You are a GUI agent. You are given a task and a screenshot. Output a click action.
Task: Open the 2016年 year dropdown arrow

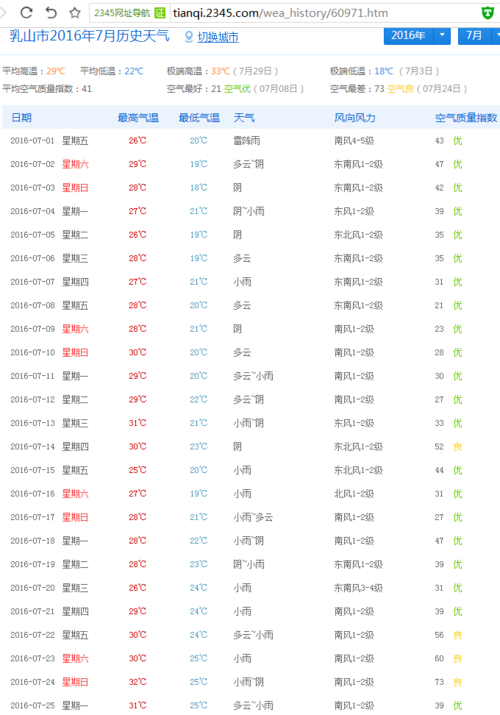442,36
